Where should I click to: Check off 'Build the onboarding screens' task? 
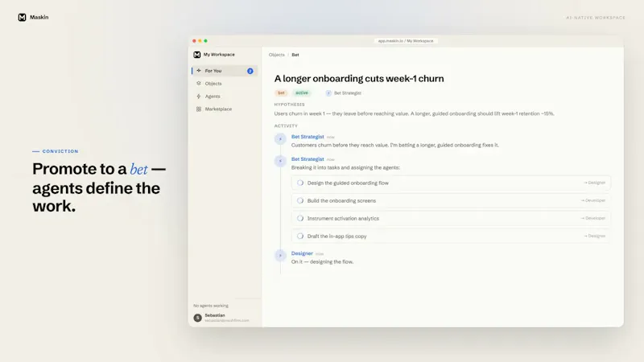click(x=300, y=200)
